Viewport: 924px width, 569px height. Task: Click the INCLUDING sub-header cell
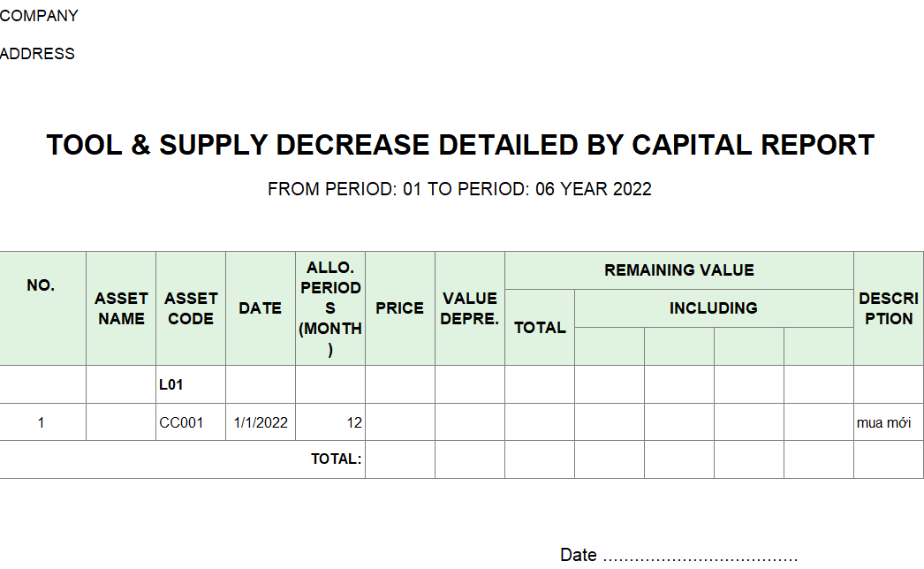pos(713,308)
